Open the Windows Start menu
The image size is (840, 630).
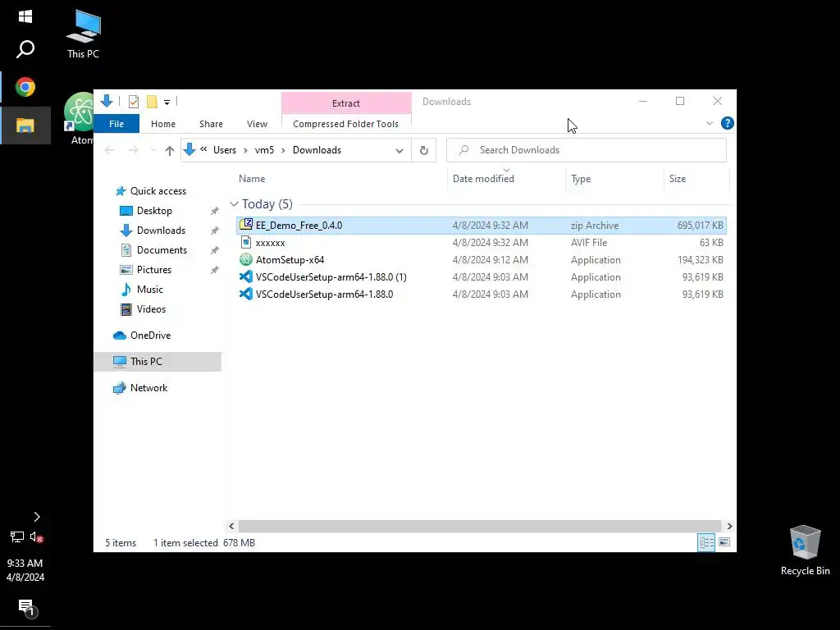point(25,16)
